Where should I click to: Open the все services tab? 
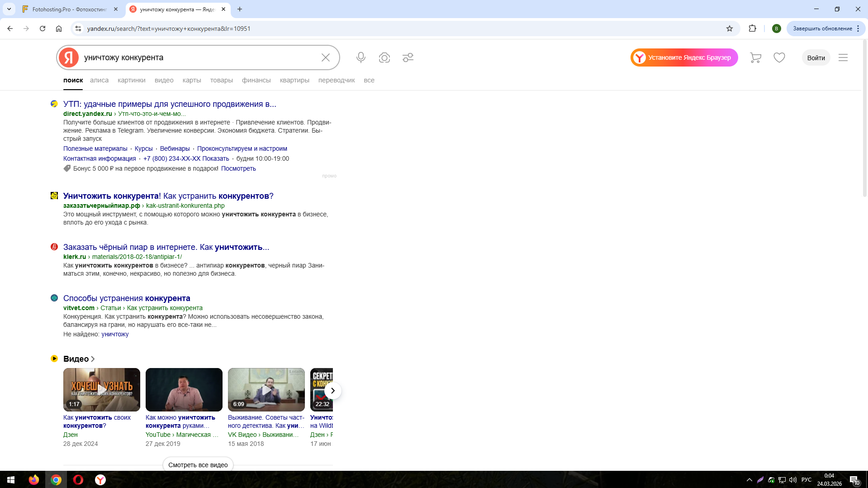click(x=369, y=80)
